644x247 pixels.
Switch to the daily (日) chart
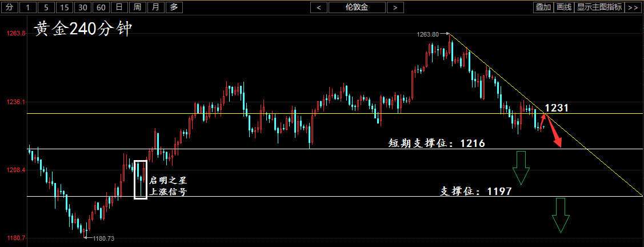[x=119, y=7]
